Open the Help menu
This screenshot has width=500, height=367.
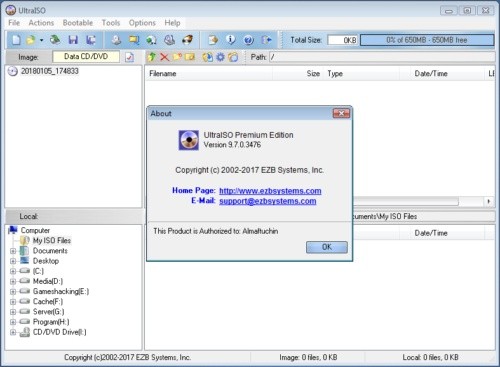pos(172,23)
